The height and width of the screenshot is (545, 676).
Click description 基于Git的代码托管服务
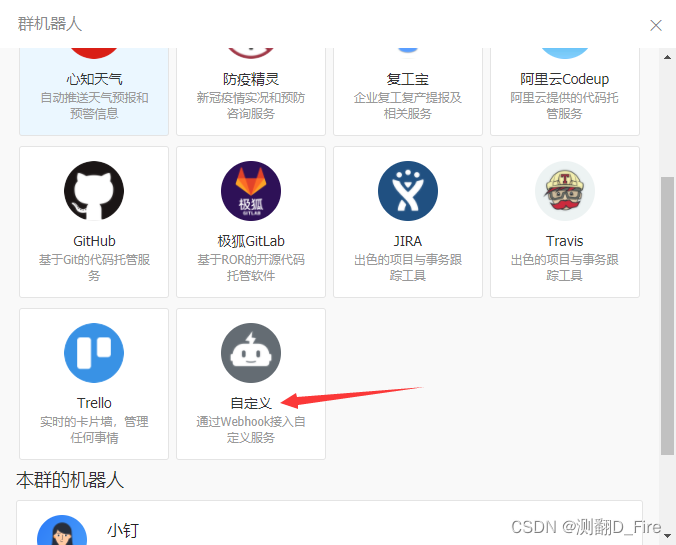point(94,267)
